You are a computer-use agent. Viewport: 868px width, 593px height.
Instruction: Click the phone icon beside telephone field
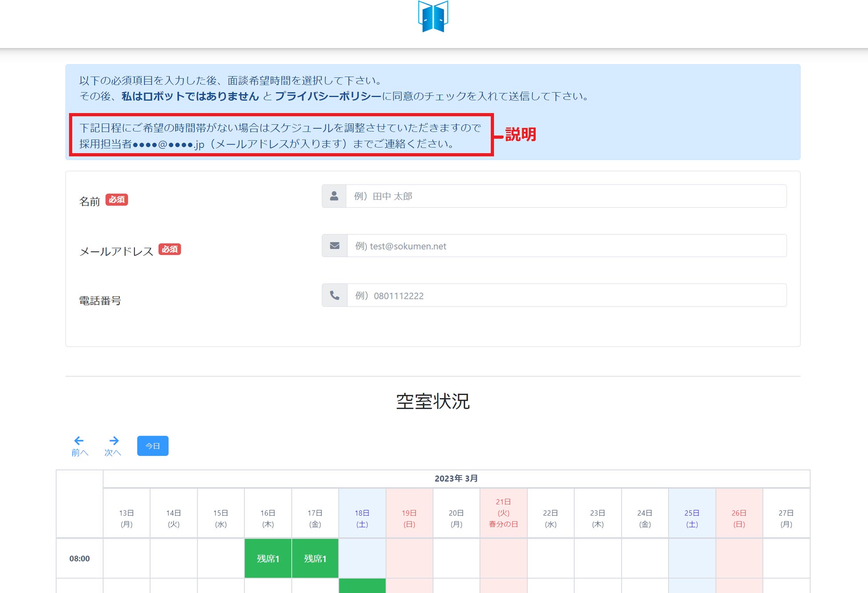[x=334, y=295]
